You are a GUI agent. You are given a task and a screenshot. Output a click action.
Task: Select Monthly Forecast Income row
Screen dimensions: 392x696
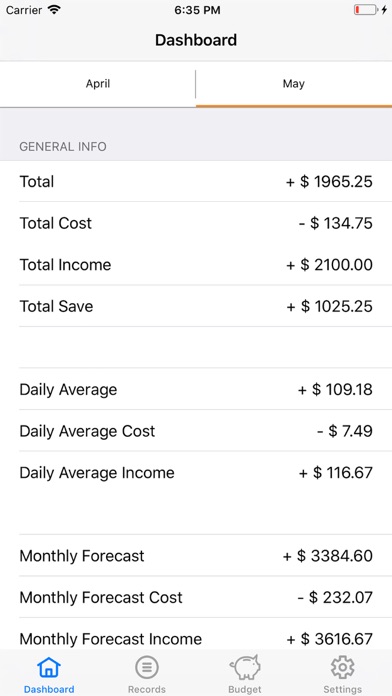pos(196,634)
